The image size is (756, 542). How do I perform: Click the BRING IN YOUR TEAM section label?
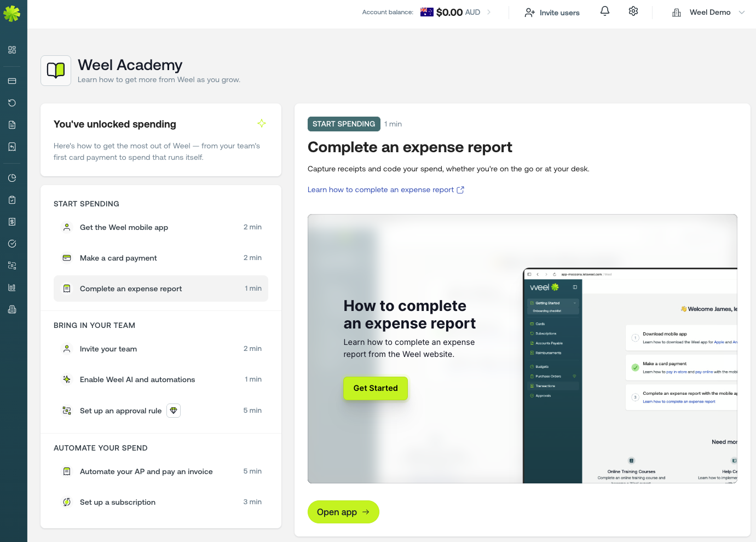94,325
